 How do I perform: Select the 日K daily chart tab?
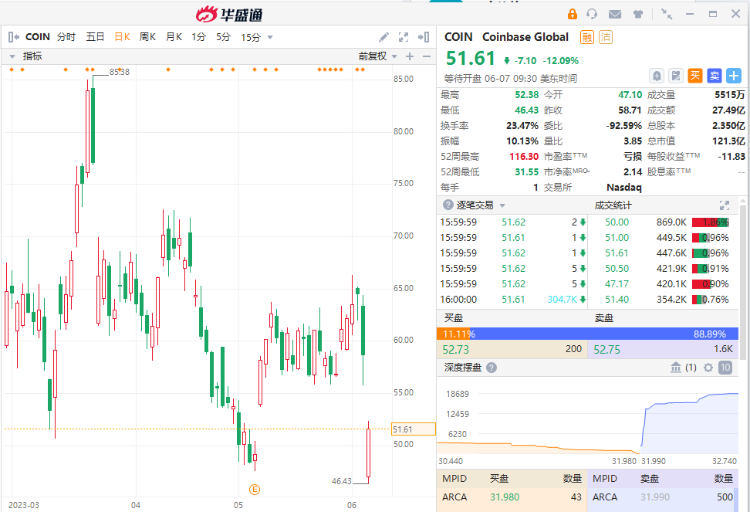pyautogui.click(x=122, y=37)
